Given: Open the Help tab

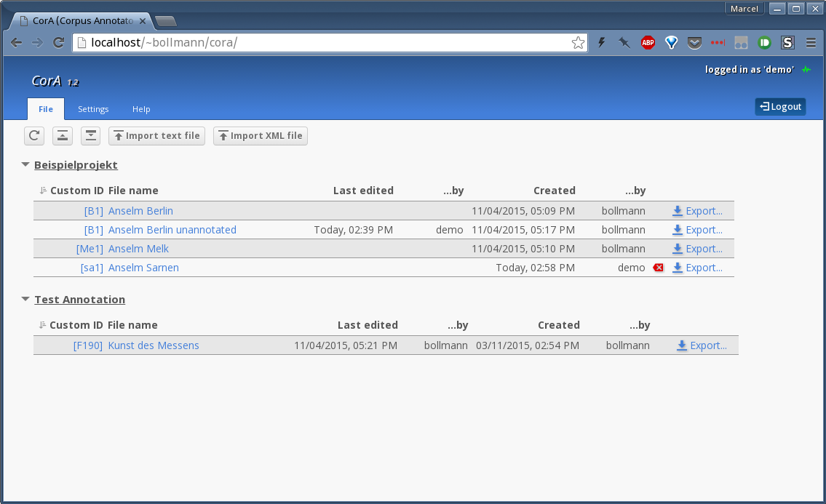Looking at the screenshot, I should pos(141,109).
